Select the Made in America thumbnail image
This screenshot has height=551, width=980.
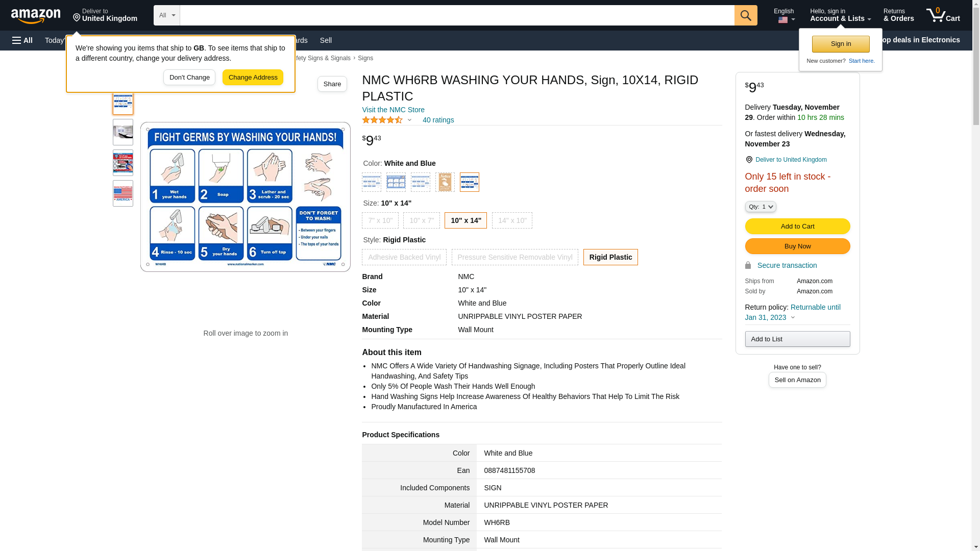(123, 193)
